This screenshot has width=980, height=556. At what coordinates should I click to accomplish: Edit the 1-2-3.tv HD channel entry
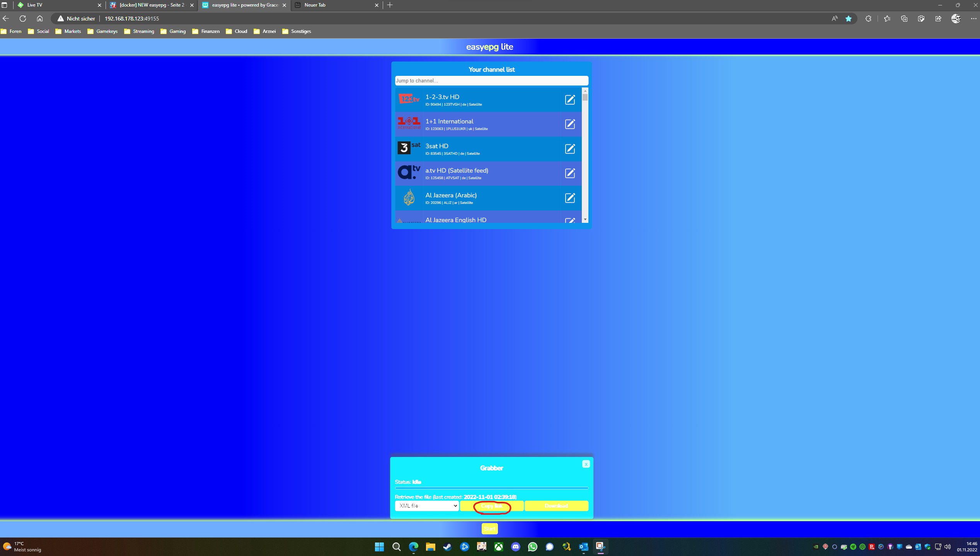click(570, 100)
